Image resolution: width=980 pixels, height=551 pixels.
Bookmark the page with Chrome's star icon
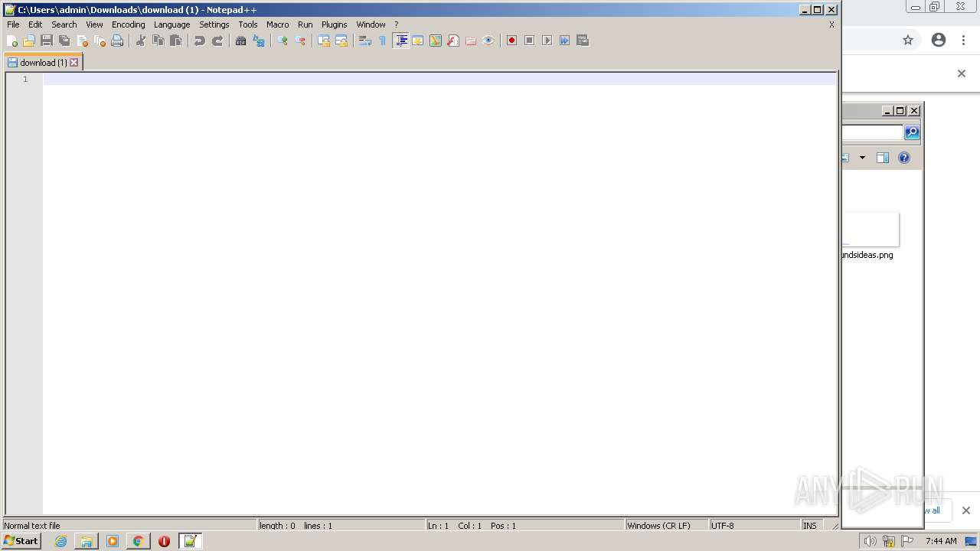(908, 40)
